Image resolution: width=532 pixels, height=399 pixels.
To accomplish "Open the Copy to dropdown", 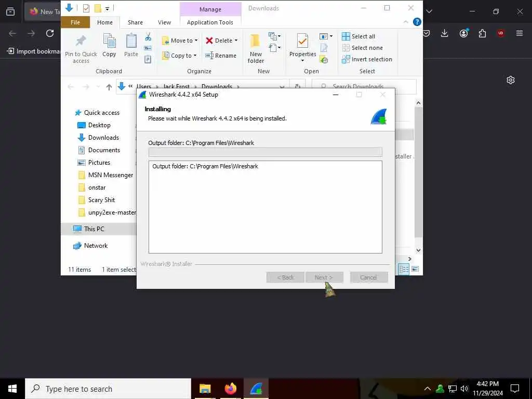I will click(x=179, y=55).
